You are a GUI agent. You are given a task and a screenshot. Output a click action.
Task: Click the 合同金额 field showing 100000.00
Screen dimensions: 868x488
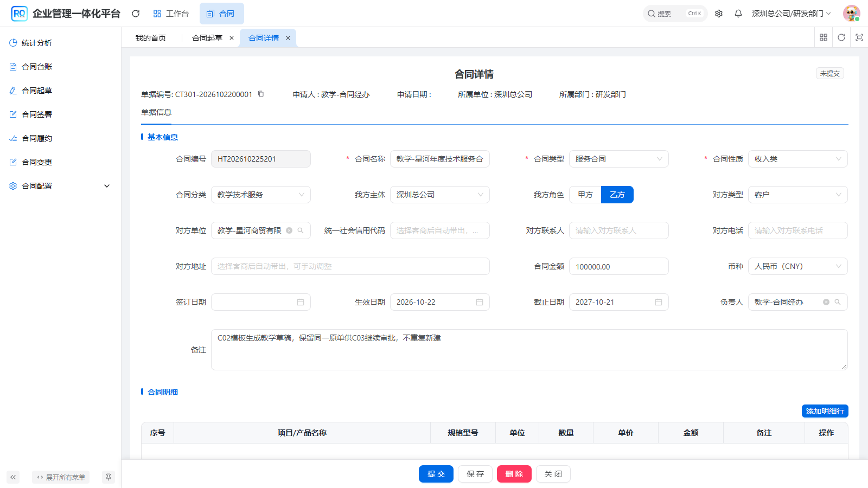[619, 266]
